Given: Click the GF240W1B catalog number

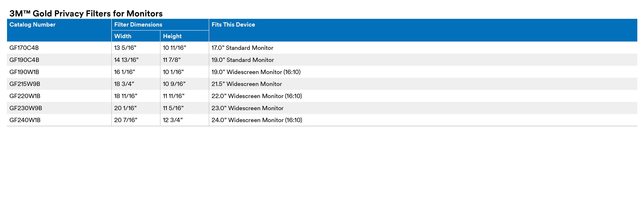Looking at the screenshot, I should [x=25, y=120].
